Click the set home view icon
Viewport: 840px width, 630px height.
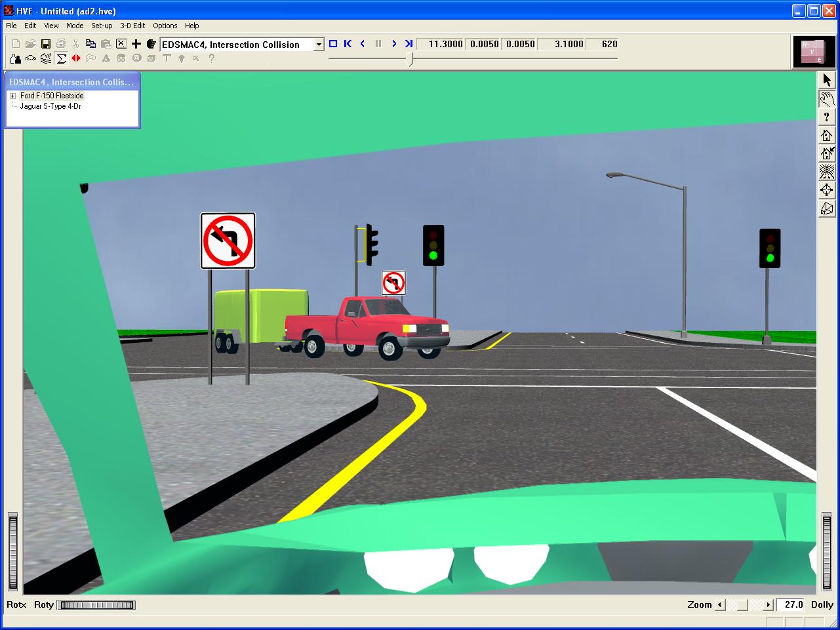coord(826,154)
